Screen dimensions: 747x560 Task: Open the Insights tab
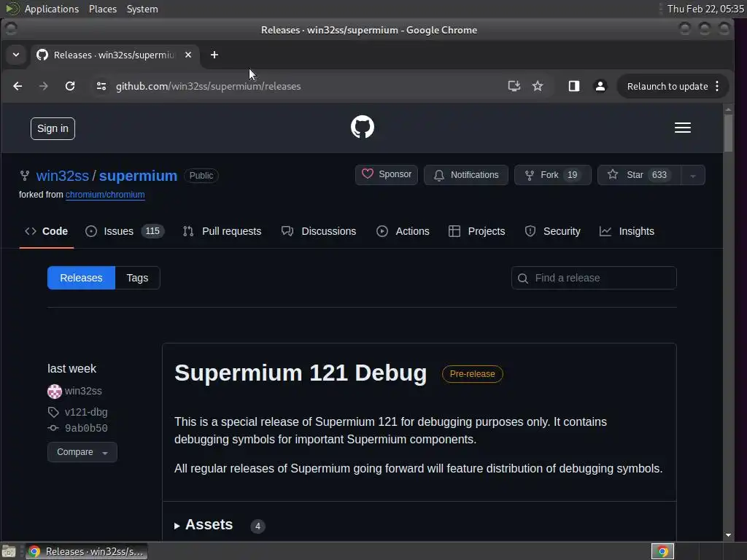pos(627,231)
